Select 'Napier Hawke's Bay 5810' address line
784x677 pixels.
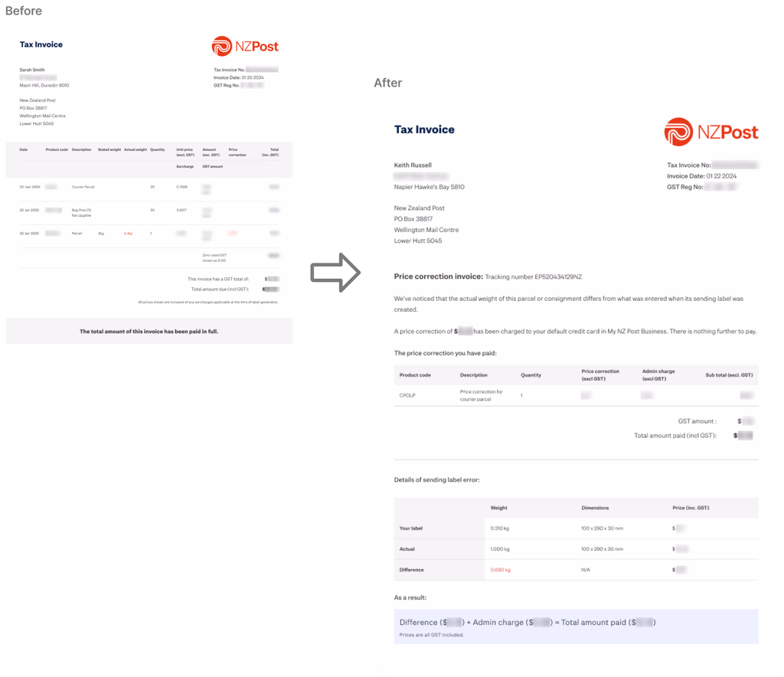(x=429, y=187)
